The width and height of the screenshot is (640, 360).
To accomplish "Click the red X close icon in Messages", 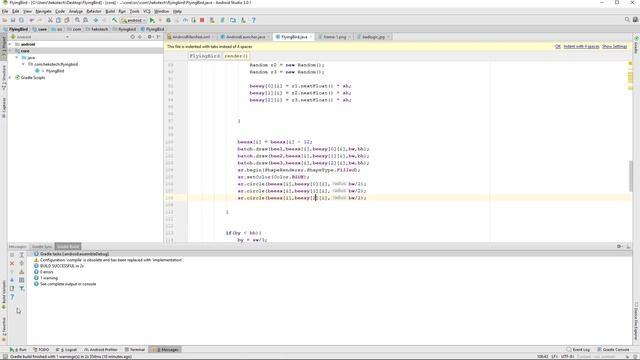I will tap(12, 263).
